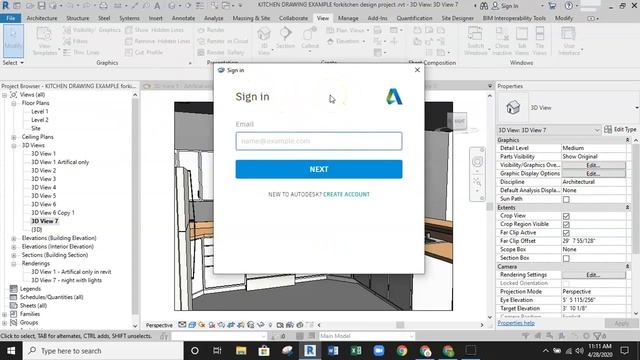Viewport: 640px width, 360px height.
Task: Collapse the Graphics properties section
Action: tap(627, 140)
